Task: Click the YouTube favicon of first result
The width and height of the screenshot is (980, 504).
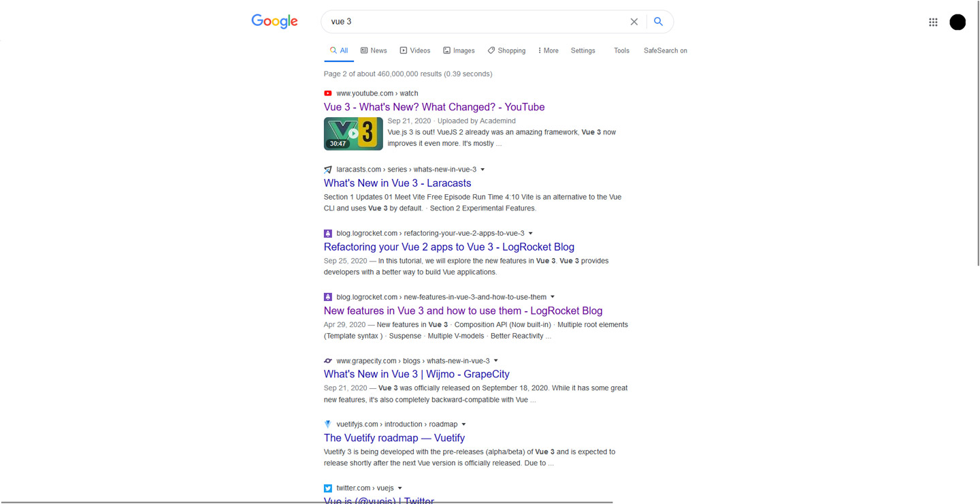Action: tap(328, 93)
